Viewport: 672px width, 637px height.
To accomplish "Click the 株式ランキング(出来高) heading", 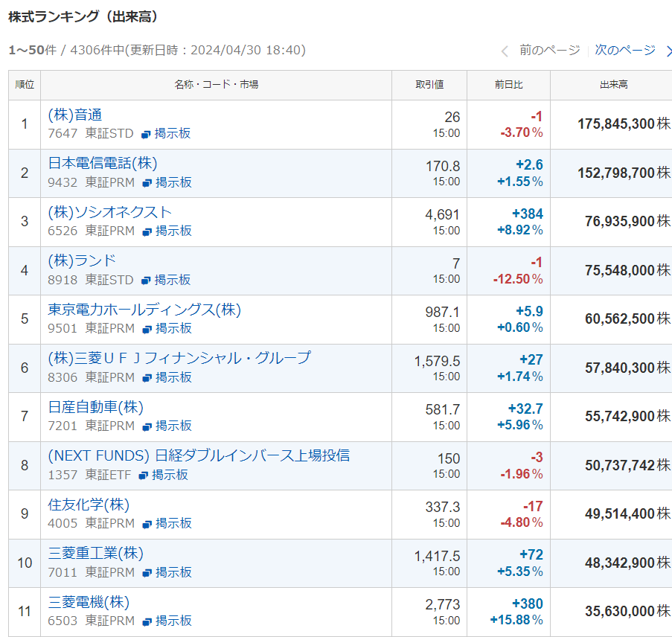I will coord(83,17).
